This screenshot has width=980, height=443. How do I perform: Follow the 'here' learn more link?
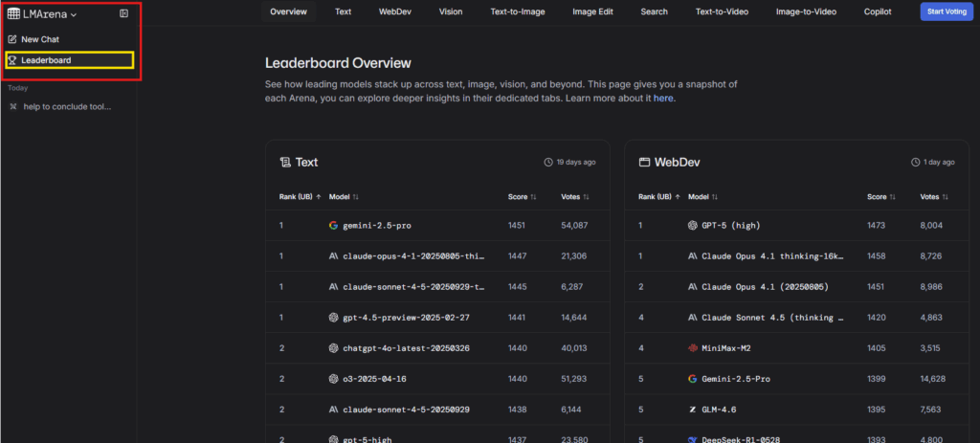click(x=663, y=98)
